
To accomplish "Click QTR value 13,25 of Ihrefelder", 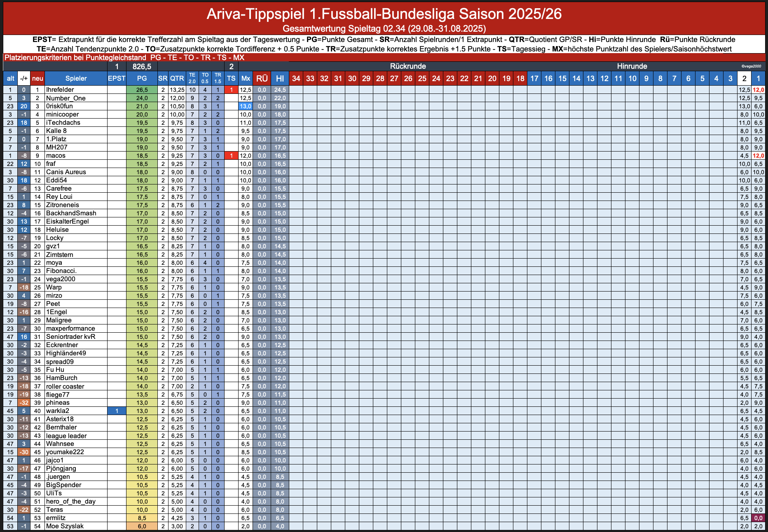I will (x=177, y=90).
